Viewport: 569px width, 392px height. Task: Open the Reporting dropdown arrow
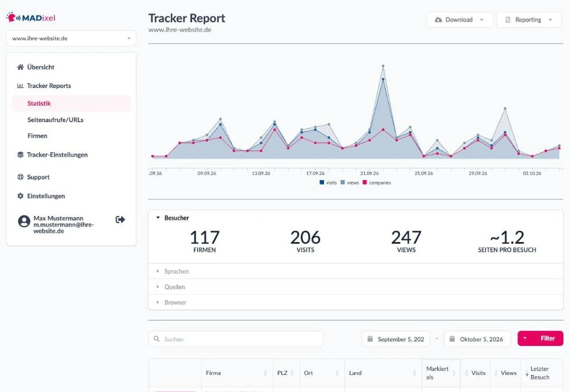click(550, 20)
